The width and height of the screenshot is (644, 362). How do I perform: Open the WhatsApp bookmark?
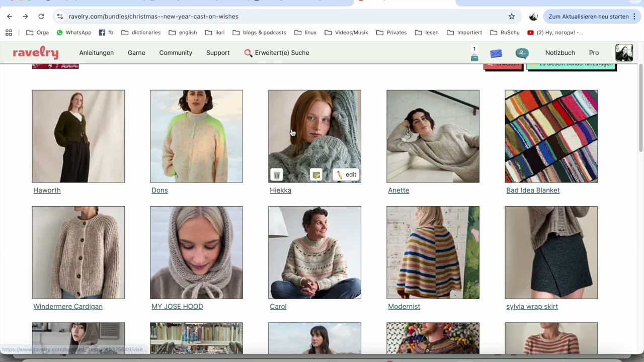[x=73, y=33]
